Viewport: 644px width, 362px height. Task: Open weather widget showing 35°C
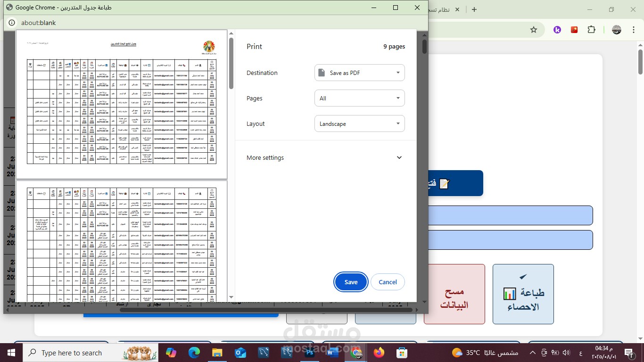tap(485, 353)
